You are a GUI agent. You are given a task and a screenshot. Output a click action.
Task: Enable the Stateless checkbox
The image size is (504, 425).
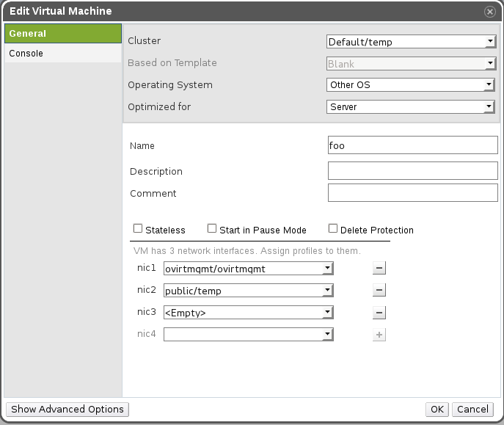click(138, 229)
